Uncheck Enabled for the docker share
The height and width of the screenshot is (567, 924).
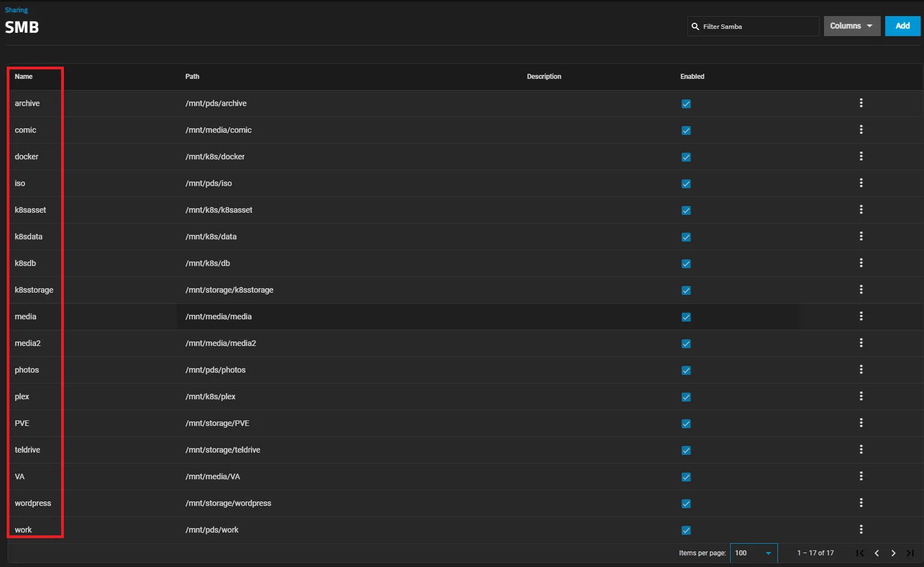686,157
